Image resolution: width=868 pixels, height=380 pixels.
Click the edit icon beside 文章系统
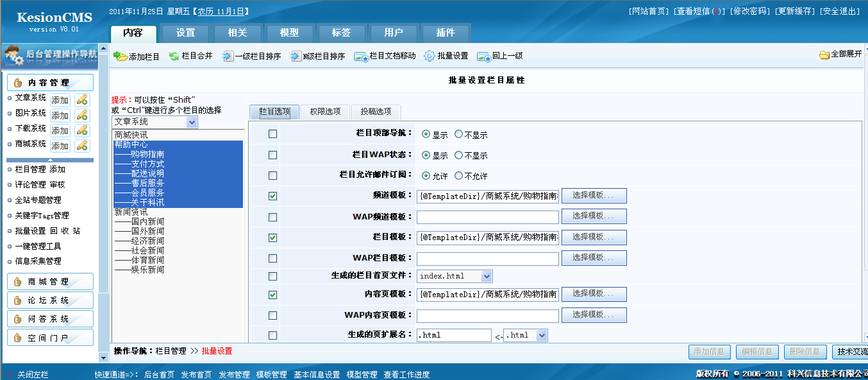pos(82,100)
